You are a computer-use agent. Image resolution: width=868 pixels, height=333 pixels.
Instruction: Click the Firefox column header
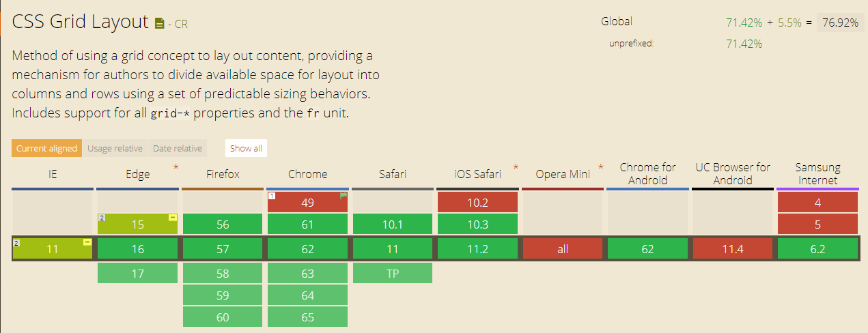pyautogui.click(x=223, y=174)
